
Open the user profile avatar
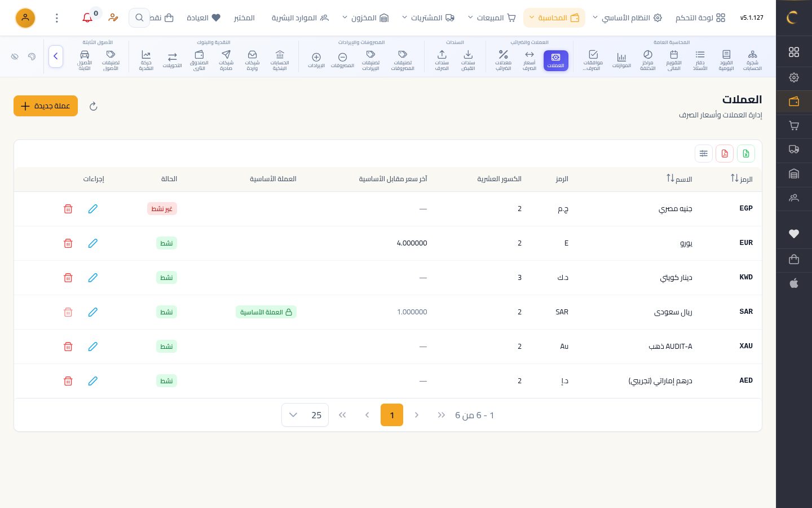tap(25, 18)
